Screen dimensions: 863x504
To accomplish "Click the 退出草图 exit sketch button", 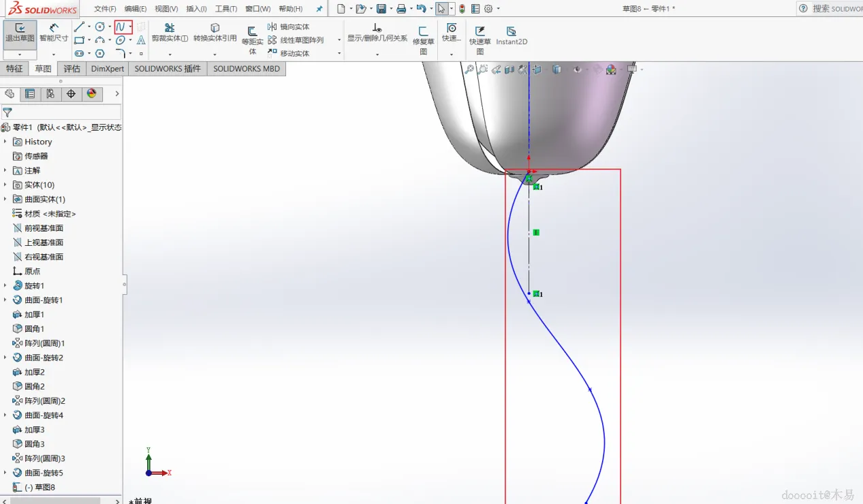I will 20,33.
